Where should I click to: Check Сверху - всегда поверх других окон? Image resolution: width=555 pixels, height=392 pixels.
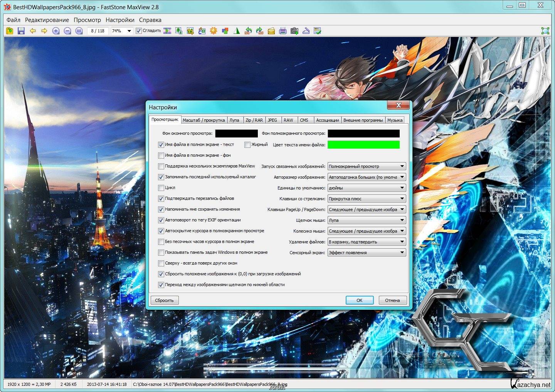pyautogui.click(x=161, y=263)
